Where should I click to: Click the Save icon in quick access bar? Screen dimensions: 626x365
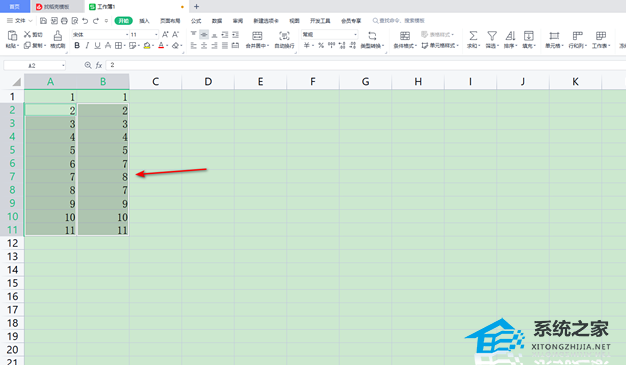(x=44, y=21)
